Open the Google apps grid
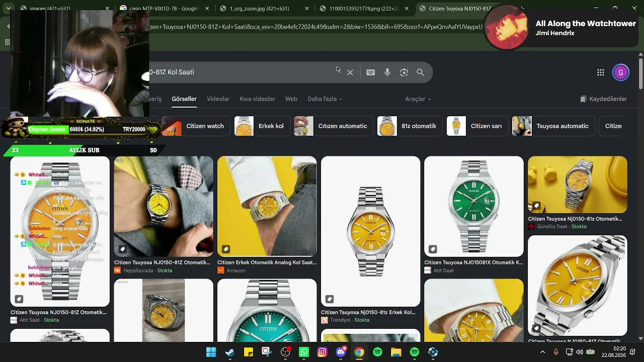 point(601,72)
